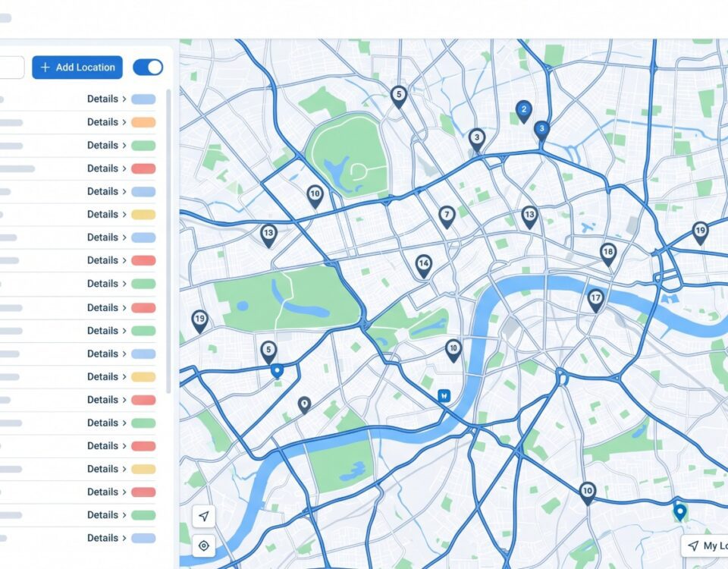
Task: Select the teal pin in lower right corner
Action: click(x=679, y=512)
